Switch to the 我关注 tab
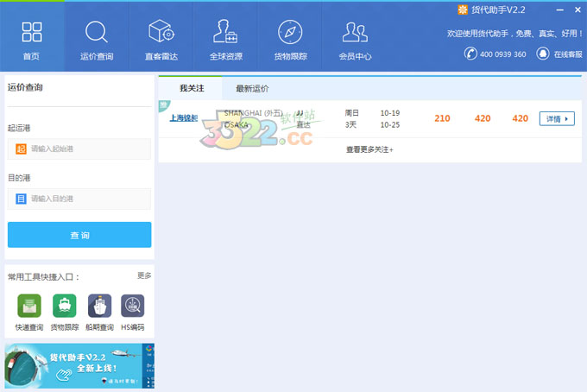587x392 pixels. pyautogui.click(x=191, y=88)
